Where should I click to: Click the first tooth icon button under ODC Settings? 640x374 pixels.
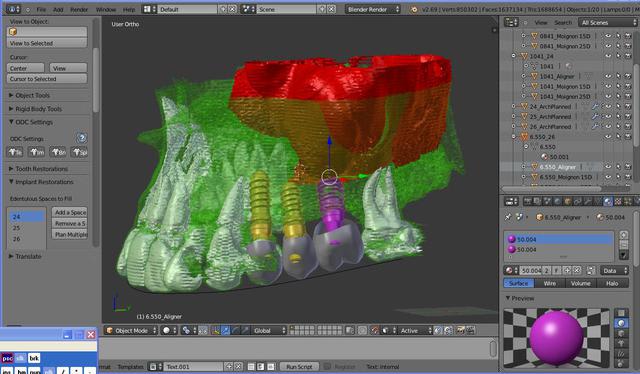tap(15, 152)
